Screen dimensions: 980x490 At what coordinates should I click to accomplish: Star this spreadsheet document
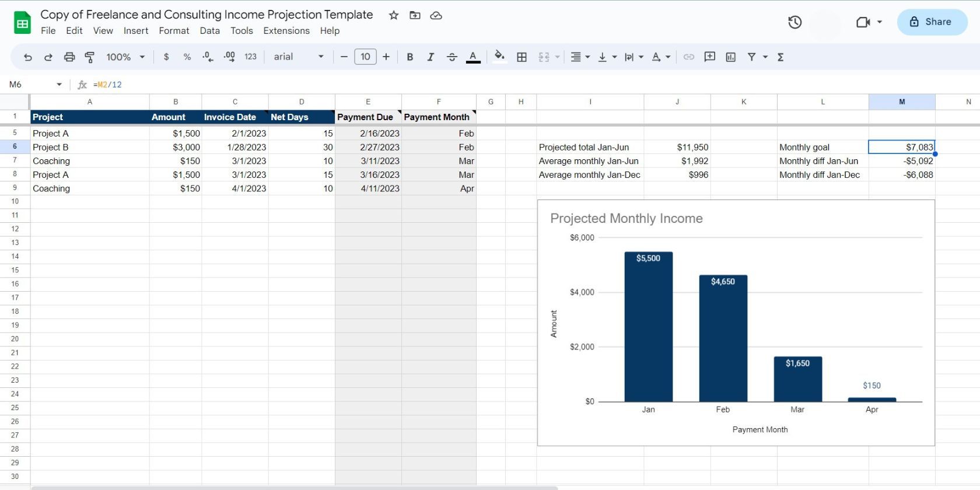click(x=394, y=15)
